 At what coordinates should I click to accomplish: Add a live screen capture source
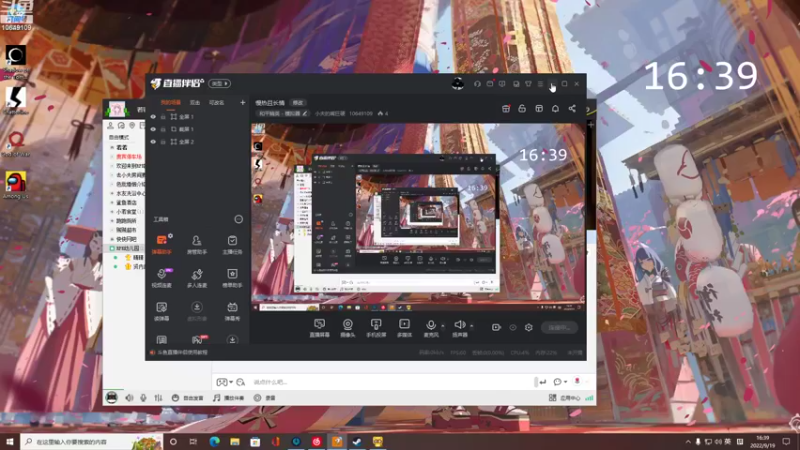pyautogui.click(x=319, y=328)
